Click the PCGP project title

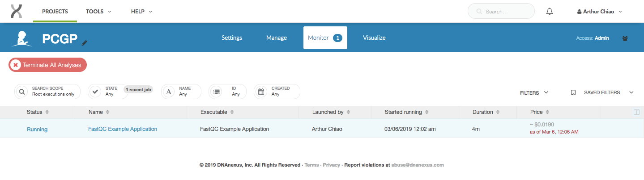pos(60,39)
